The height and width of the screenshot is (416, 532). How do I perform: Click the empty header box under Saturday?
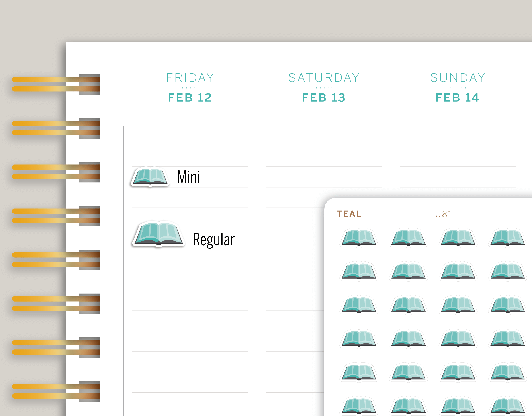[x=324, y=136]
